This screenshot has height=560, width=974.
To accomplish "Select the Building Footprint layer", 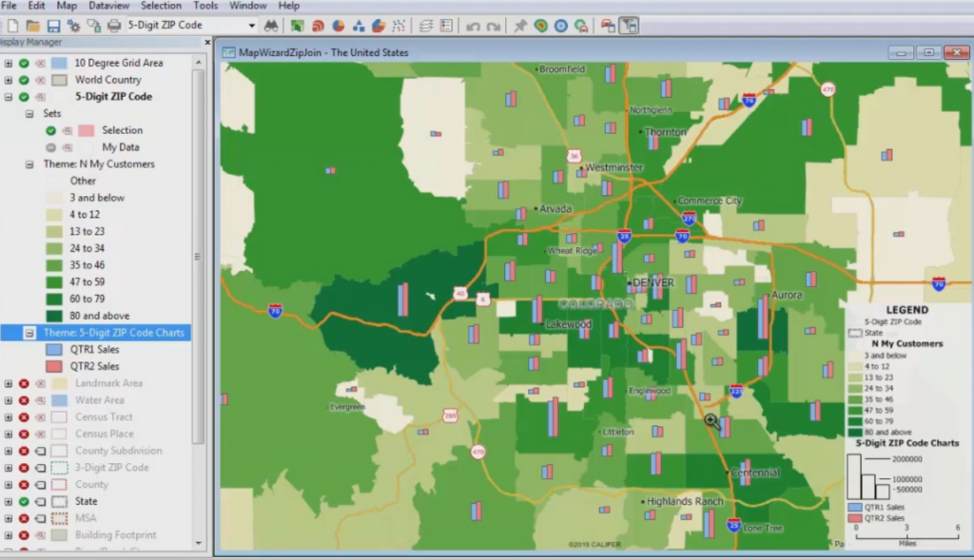I will 115,534.
